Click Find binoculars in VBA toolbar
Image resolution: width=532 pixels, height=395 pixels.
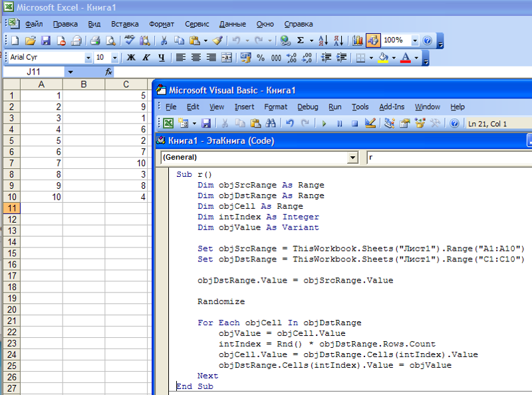pyautogui.click(x=271, y=123)
